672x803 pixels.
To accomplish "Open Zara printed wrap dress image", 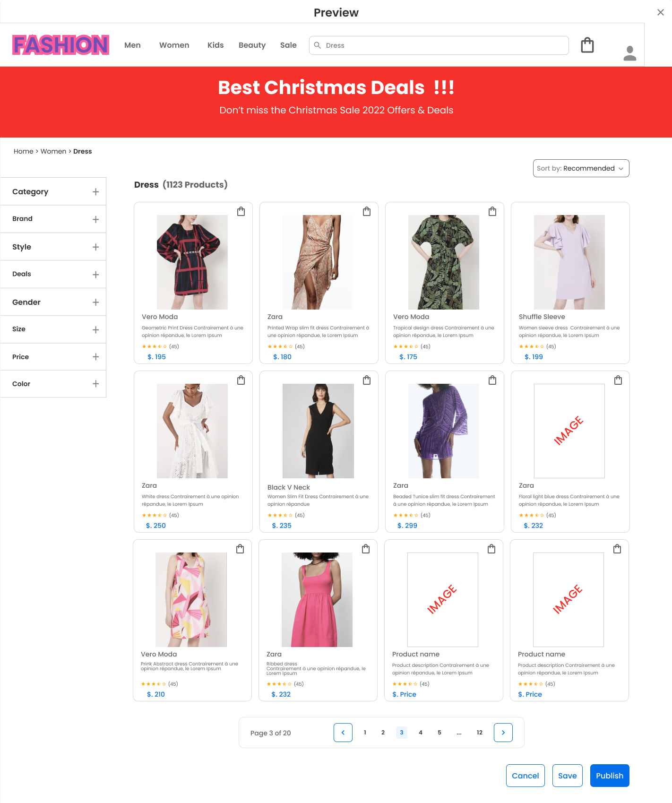I will [x=318, y=262].
